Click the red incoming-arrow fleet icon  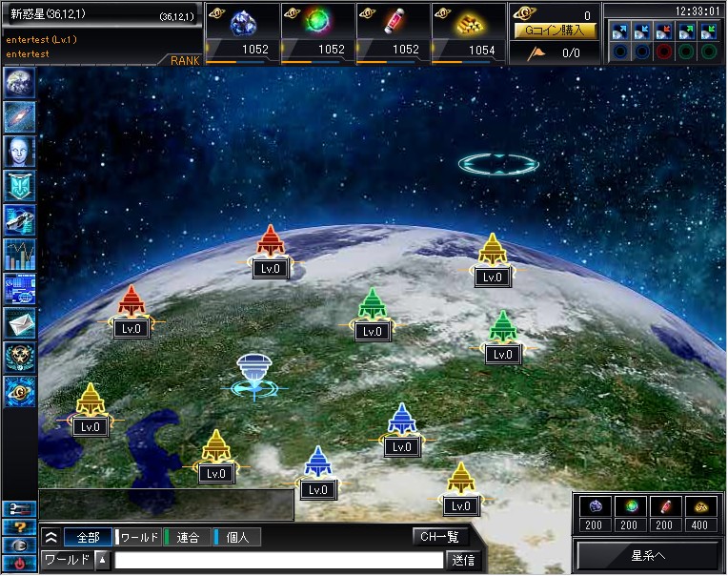pyautogui.click(x=664, y=31)
